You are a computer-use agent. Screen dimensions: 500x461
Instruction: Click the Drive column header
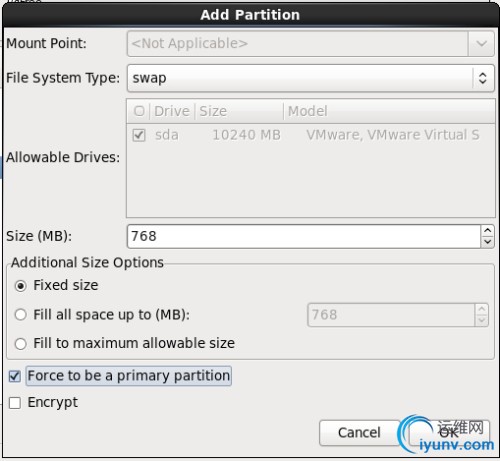[172, 111]
